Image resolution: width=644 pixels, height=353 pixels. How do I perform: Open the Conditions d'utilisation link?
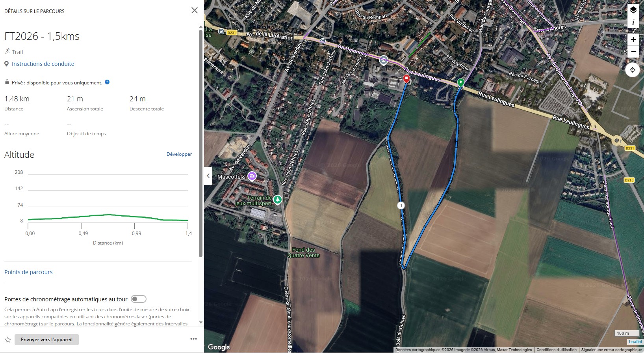coord(556,350)
